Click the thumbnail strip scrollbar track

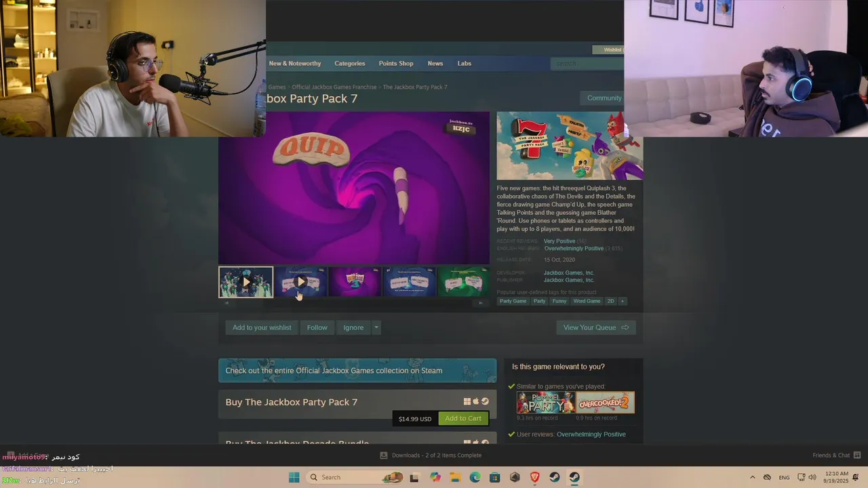click(x=353, y=303)
